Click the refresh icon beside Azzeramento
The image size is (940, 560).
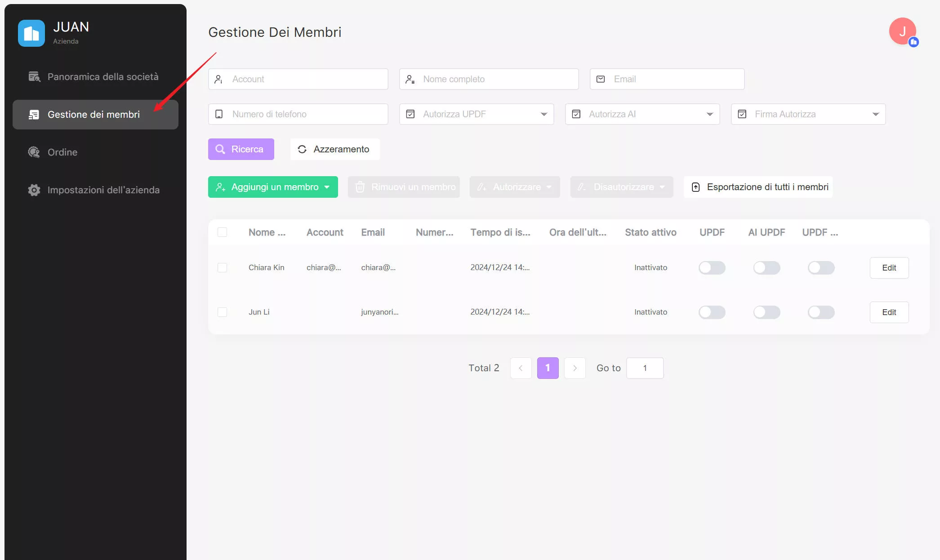302,149
